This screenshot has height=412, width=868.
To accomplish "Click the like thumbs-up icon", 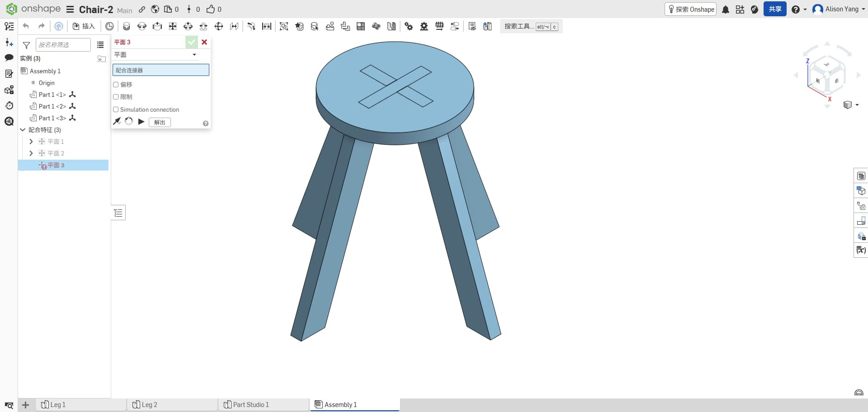I will click(211, 9).
